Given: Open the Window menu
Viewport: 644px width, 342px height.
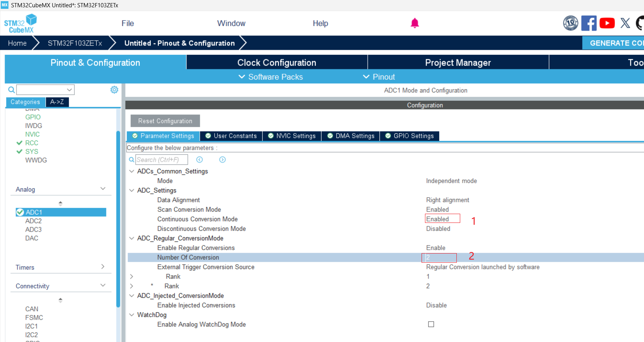Looking at the screenshot, I should click(x=231, y=23).
